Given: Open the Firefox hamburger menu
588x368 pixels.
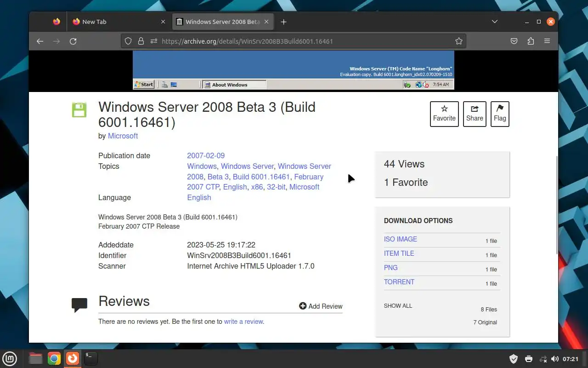Looking at the screenshot, I should coord(547,41).
